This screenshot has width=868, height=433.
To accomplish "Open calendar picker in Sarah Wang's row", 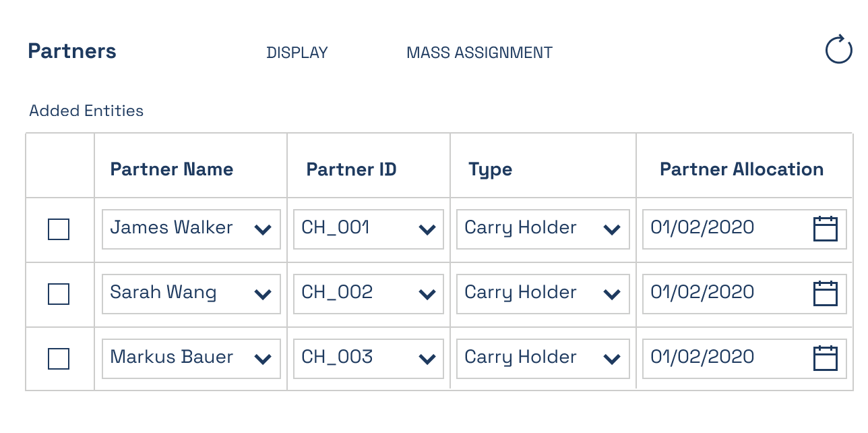I will pos(825,293).
